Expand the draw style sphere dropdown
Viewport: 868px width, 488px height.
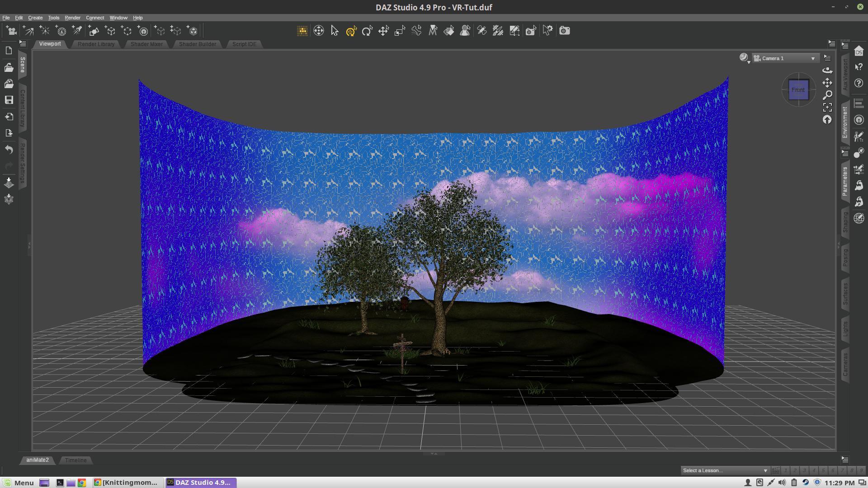(x=745, y=58)
